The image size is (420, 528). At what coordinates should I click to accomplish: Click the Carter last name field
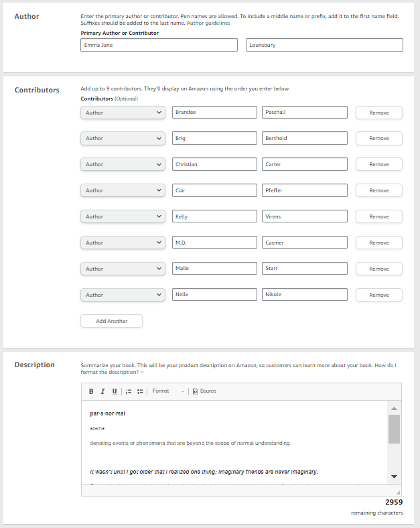coord(305,164)
